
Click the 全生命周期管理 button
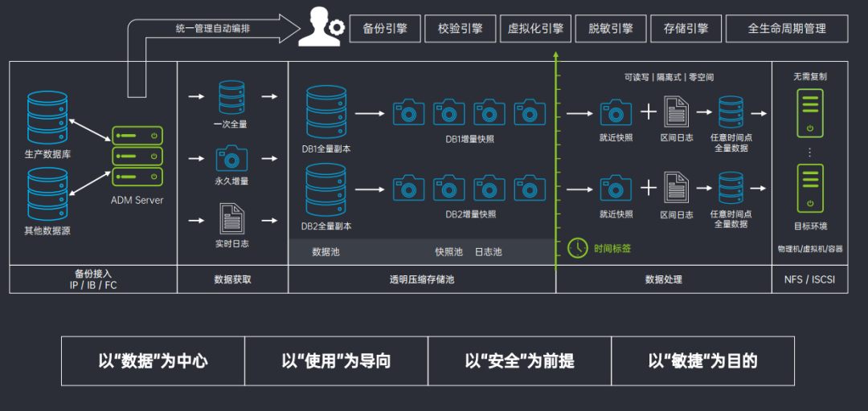(x=787, y=29)
